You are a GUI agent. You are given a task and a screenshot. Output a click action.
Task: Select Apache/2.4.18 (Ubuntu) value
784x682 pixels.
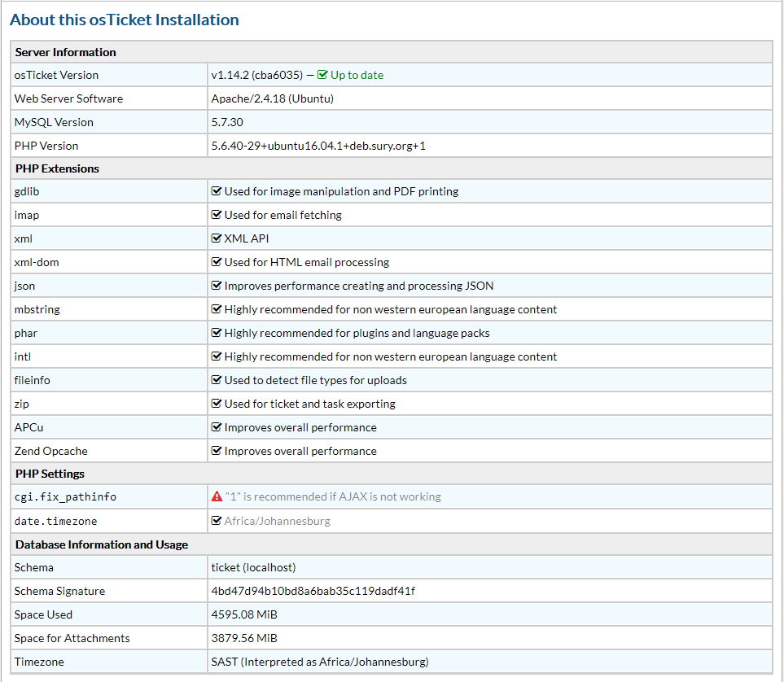click(x=273, y=98)
